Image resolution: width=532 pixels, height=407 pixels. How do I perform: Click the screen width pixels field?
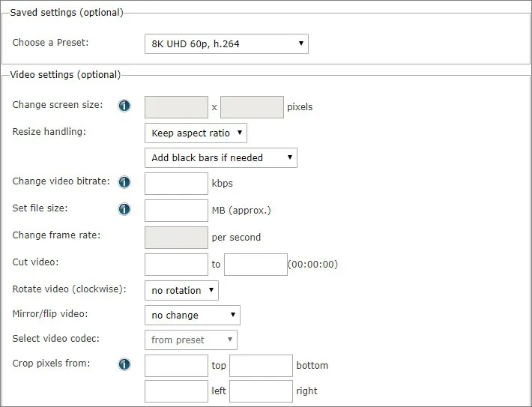176,107
